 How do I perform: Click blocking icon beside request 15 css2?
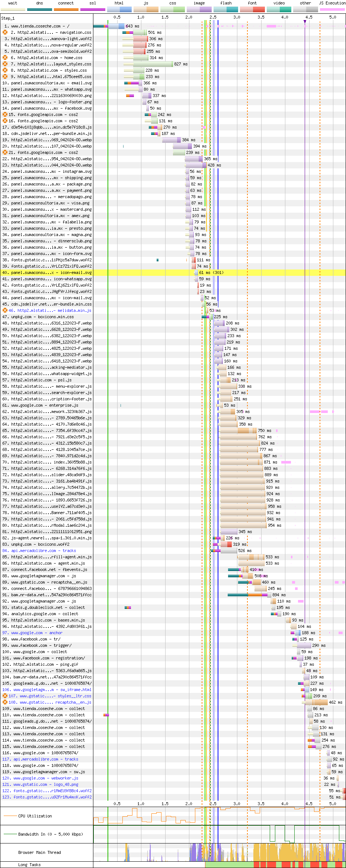click(x=5, y=114)
